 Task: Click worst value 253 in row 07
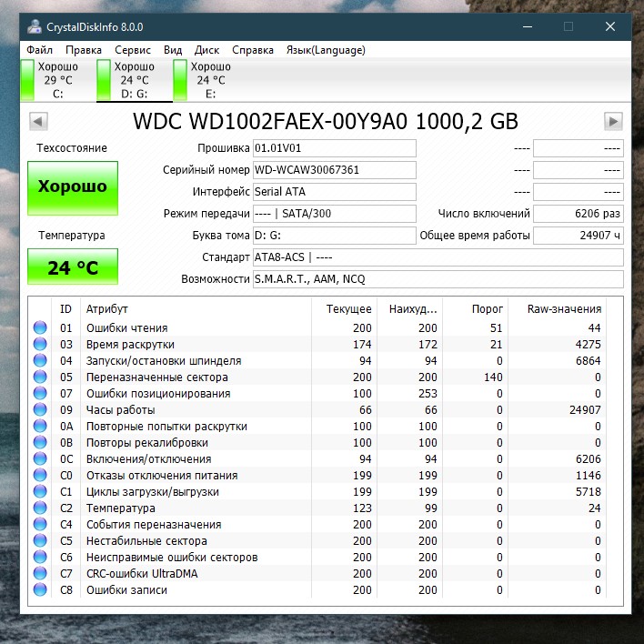428,394
